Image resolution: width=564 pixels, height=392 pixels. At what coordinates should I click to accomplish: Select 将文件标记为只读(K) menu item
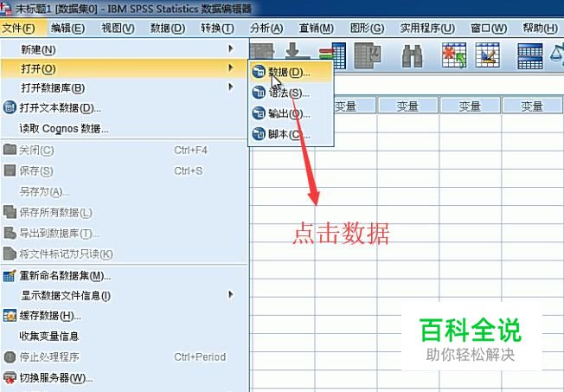(125, 254)
